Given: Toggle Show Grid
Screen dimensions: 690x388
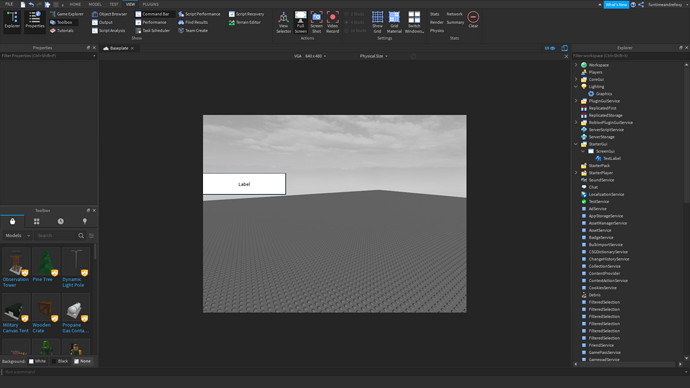Looking at the screenshot, I should (x=377, y=22).
